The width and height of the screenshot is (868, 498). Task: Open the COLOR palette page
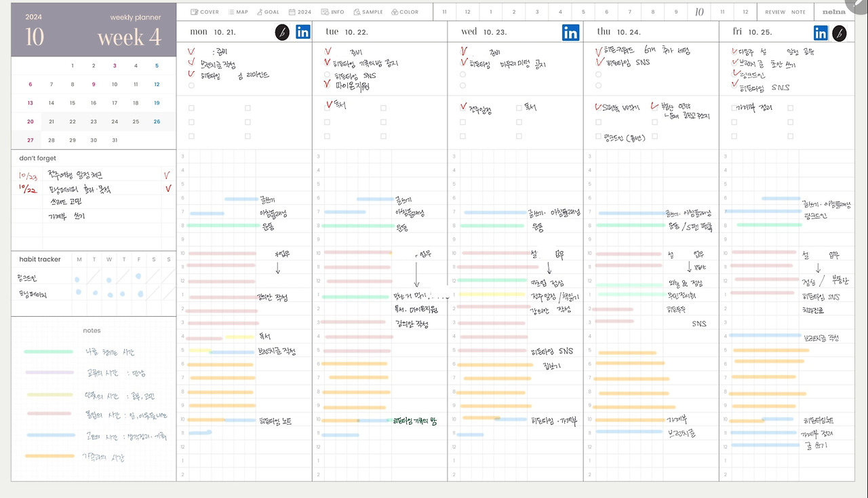pyautogui.click(x=405, y=12)
